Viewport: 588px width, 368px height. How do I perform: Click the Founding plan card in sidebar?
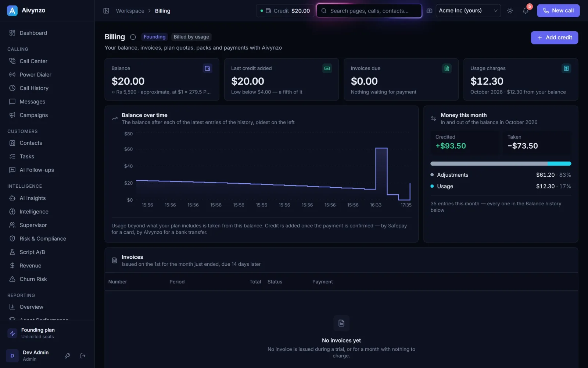(47, 333)
